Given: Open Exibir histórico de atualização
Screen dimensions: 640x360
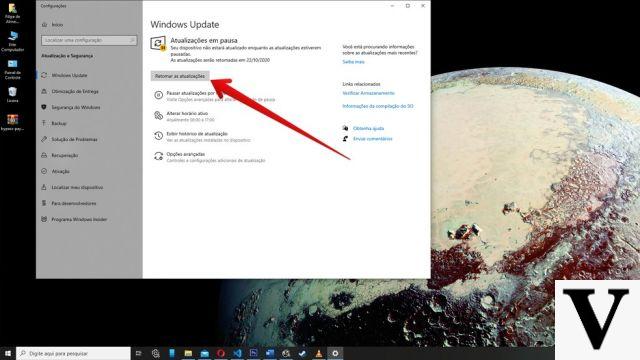Looking at the screenshot, I should (202, 137).
